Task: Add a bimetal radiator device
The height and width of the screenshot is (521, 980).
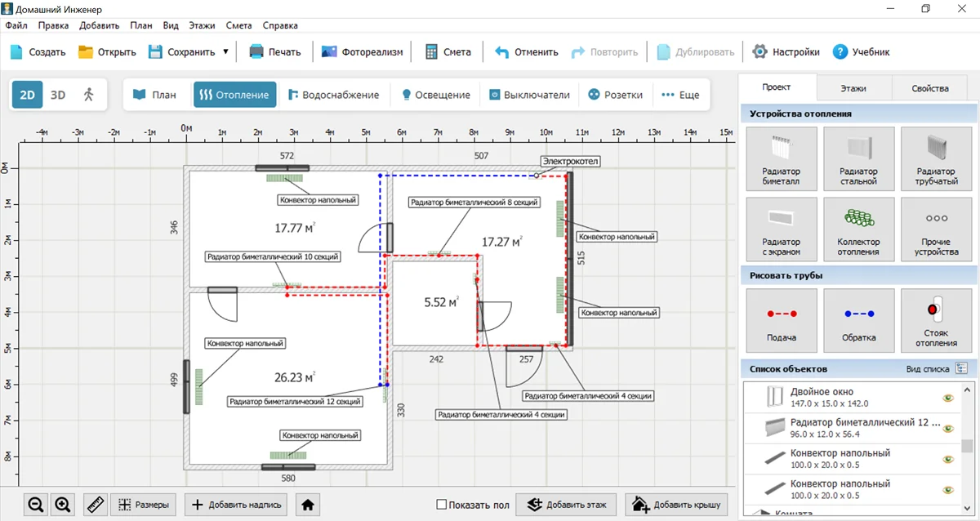Action: tap(781, 160)
